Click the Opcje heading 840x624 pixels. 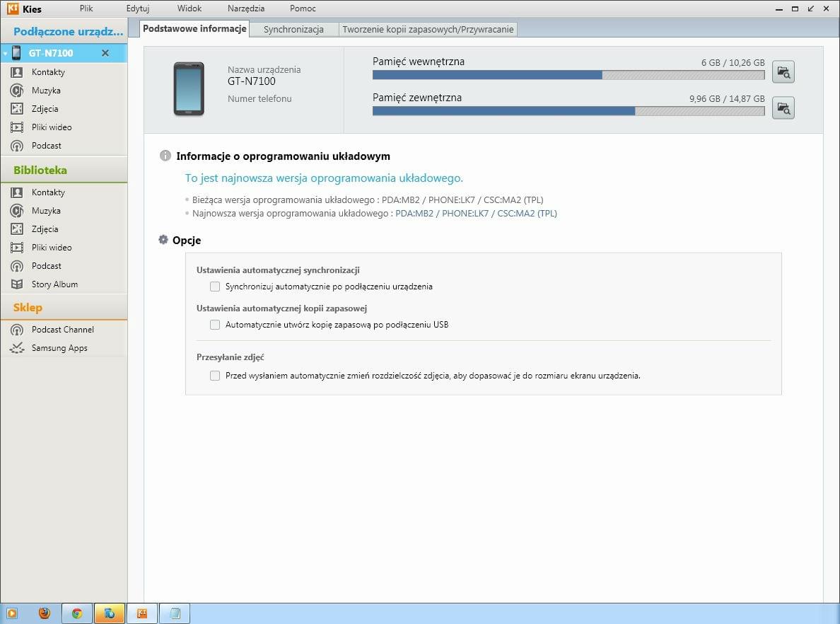coord(187,240)
